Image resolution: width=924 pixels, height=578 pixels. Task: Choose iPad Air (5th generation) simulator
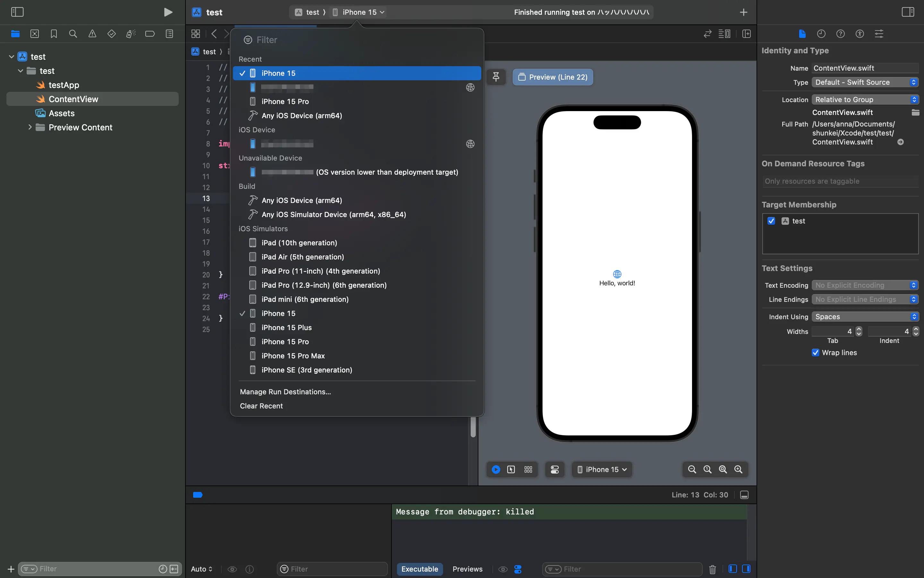[x=357, y=257]
